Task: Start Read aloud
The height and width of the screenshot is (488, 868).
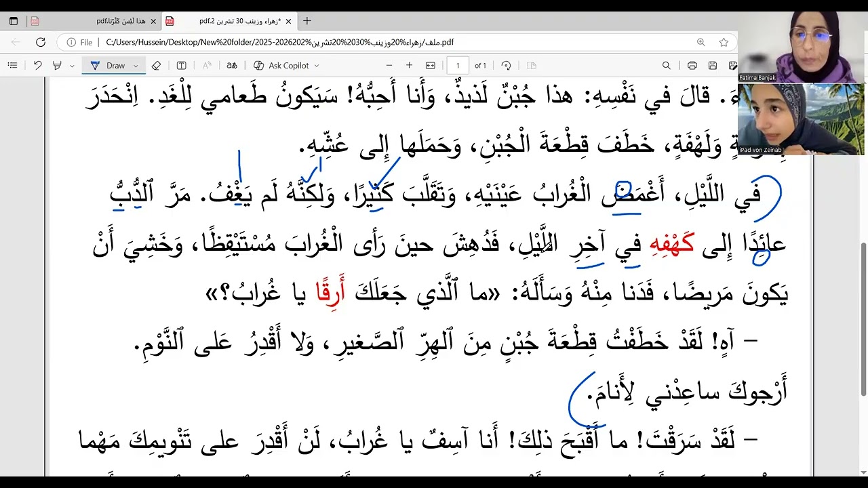Action: 207,66
